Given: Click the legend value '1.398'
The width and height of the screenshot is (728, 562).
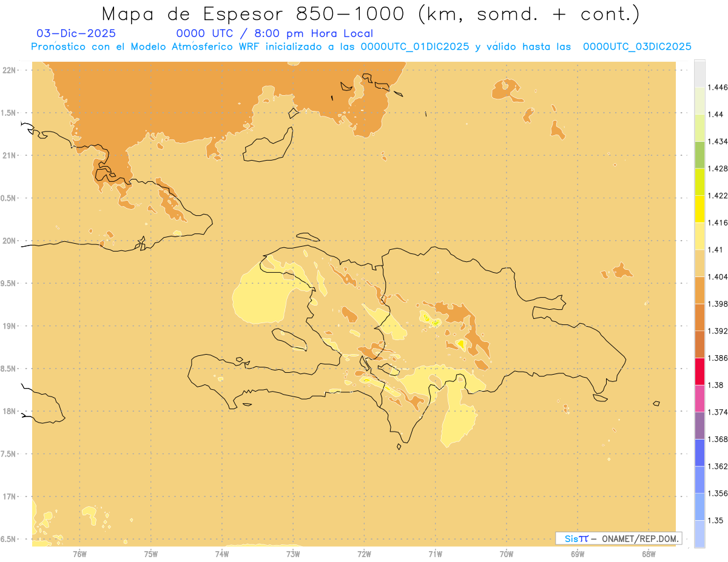Looking at the screenshot, I should click(x=718, y=304).
